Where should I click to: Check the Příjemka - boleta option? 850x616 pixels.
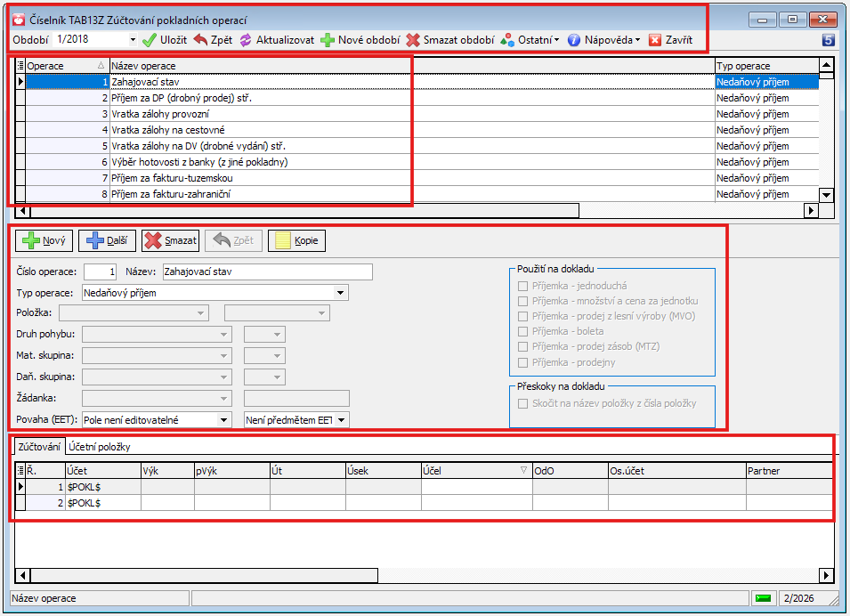pyautogui.click(x=522, y=331)
